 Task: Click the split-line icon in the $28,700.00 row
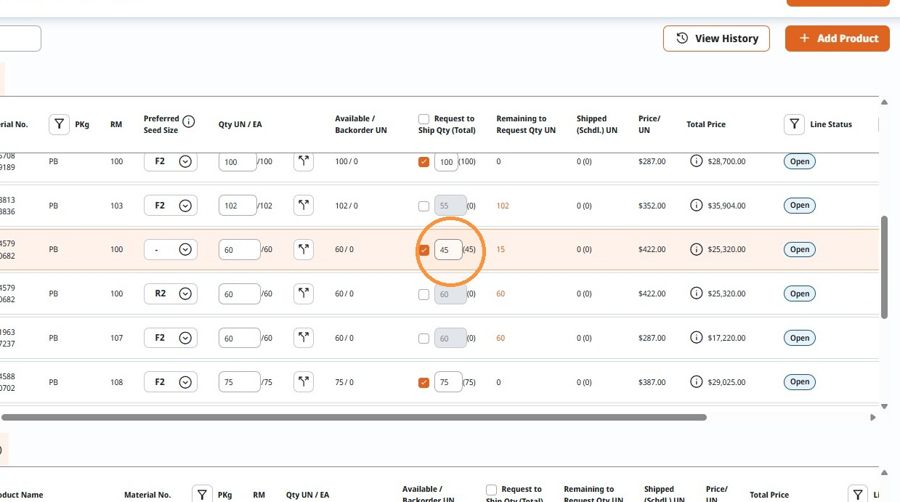point(303,161)
